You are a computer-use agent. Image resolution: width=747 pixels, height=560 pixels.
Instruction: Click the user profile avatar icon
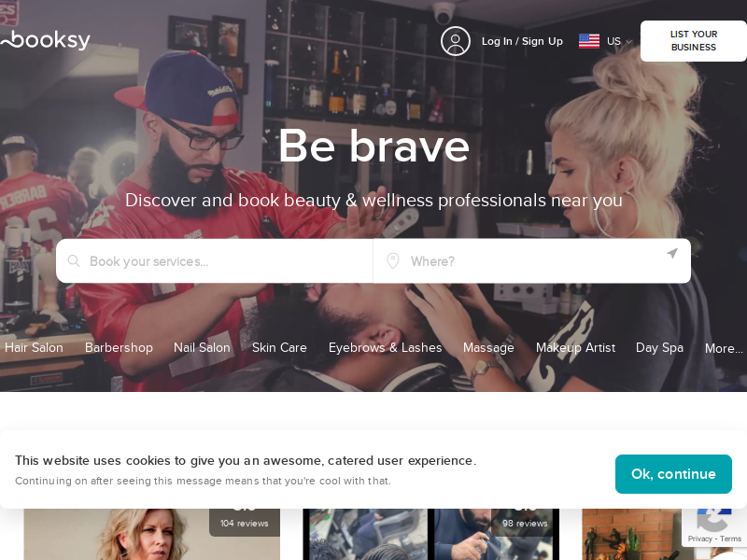(x=455, y=41)
